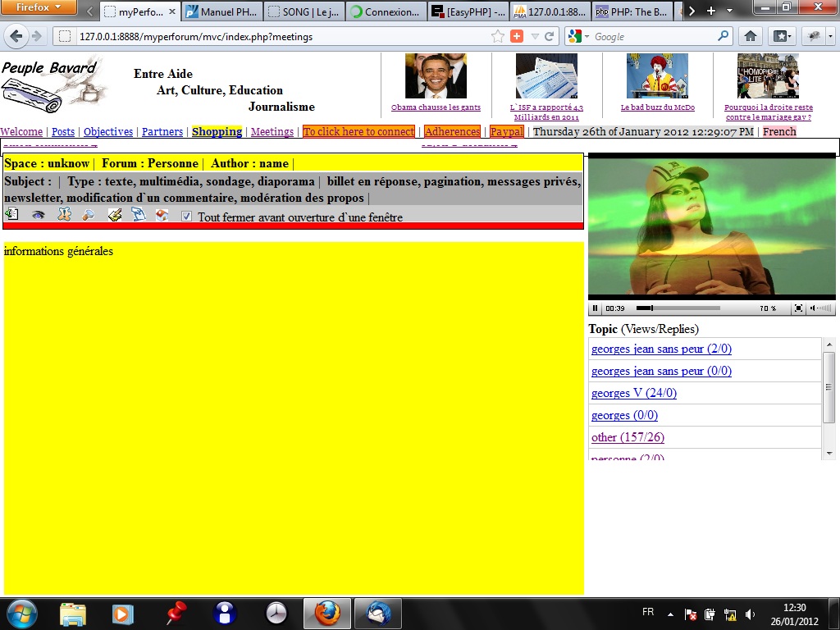
Task: Click the green arrow document icon in forum toolbar
Action: coord(11,214)
